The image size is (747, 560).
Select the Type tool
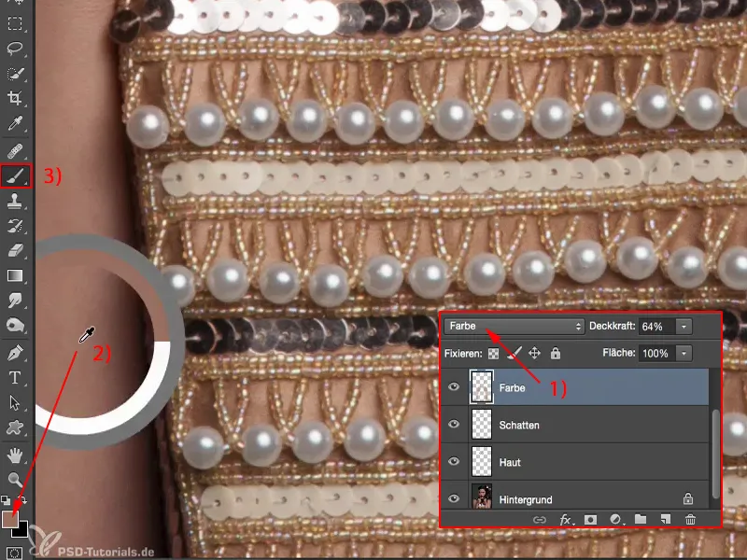point(15,378)
